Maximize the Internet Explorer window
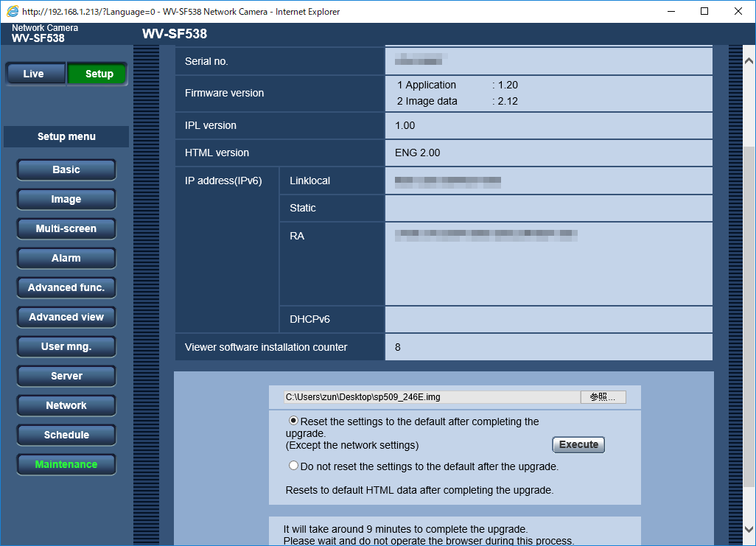Viewport: 756px width, 546px height. pyautogui.click(x=704, y=11)
